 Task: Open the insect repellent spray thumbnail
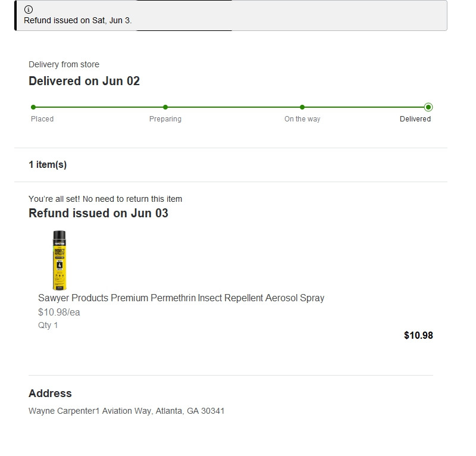click(59, 260)
